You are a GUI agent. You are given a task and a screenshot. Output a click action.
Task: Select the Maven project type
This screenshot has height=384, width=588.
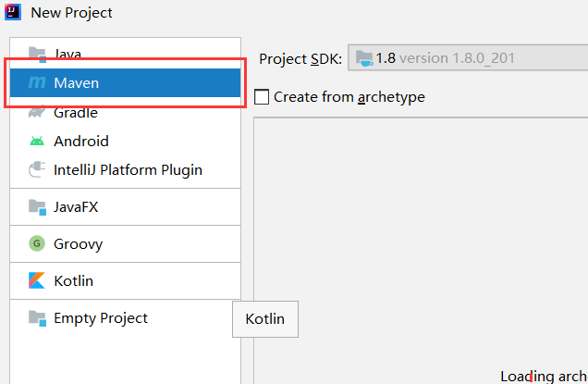(125, 82)
